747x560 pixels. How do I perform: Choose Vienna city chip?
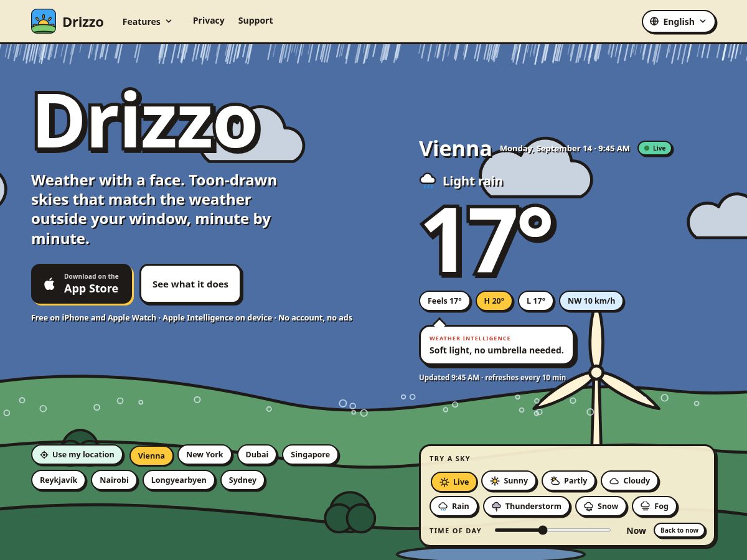[151, 455]
